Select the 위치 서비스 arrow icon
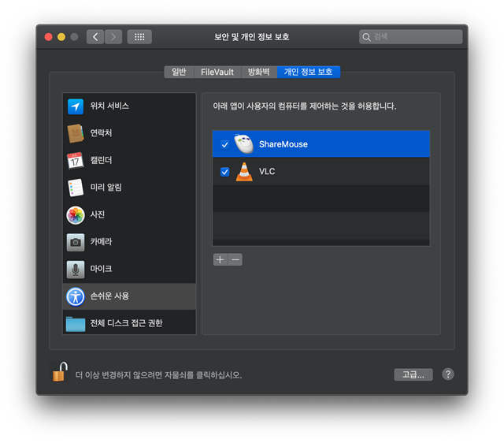 76,106
